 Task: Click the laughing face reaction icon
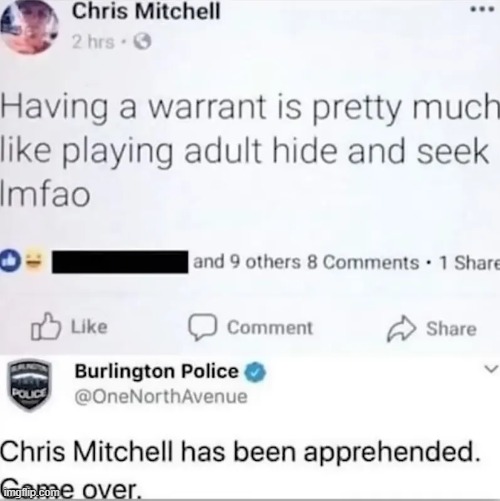34,262
